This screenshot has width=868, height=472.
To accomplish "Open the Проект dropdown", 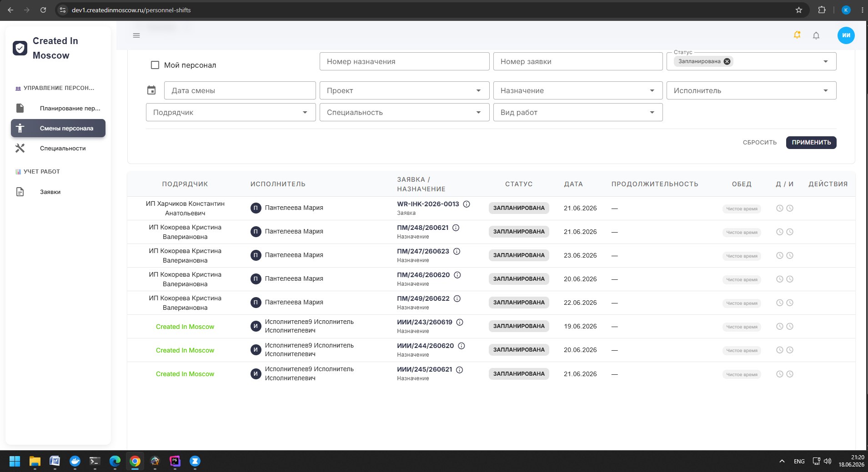I will [404, 90].
